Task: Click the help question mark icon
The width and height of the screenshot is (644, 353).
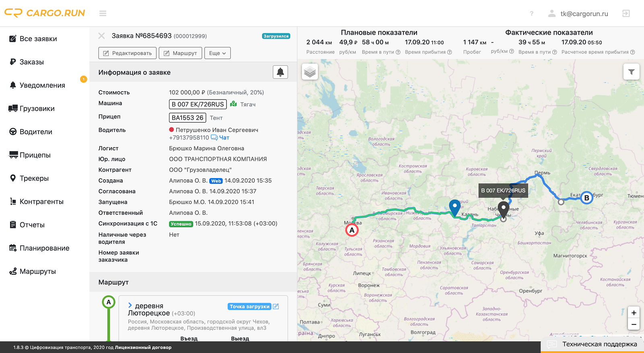Action: point(532,14)
